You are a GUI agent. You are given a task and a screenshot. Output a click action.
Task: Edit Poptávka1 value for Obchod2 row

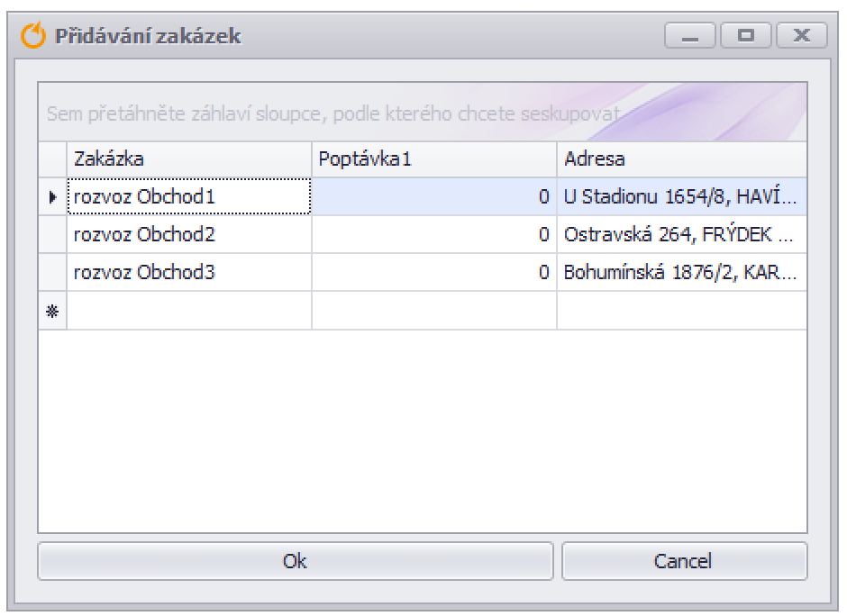[434, 234]
